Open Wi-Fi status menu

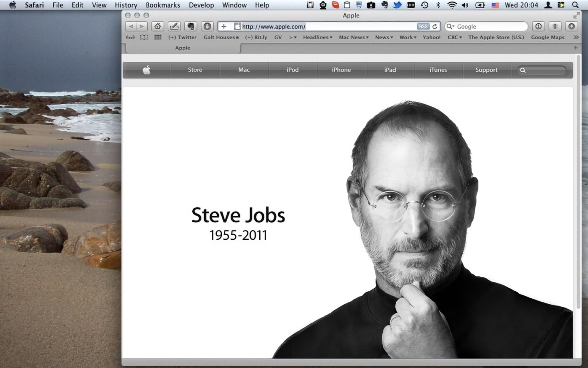[452, 5]
